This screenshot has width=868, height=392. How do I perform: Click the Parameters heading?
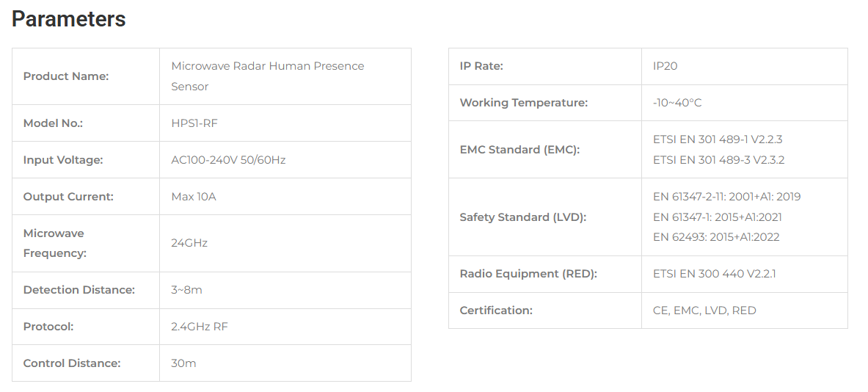(x=69, y=19)
